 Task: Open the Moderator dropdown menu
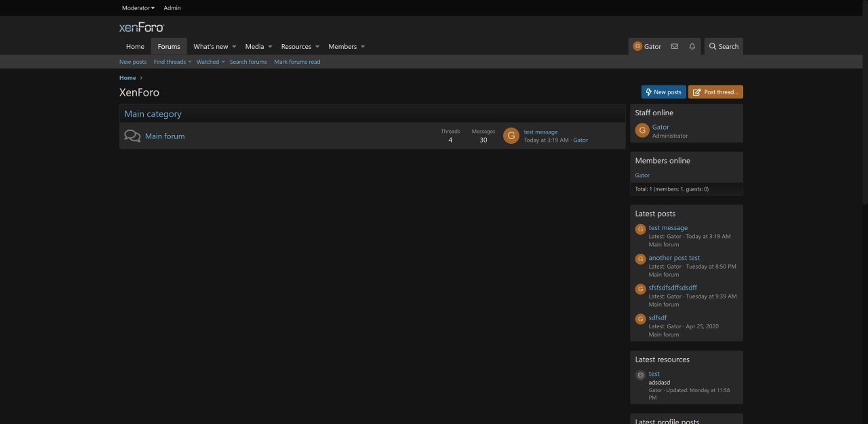coord(138,8)
